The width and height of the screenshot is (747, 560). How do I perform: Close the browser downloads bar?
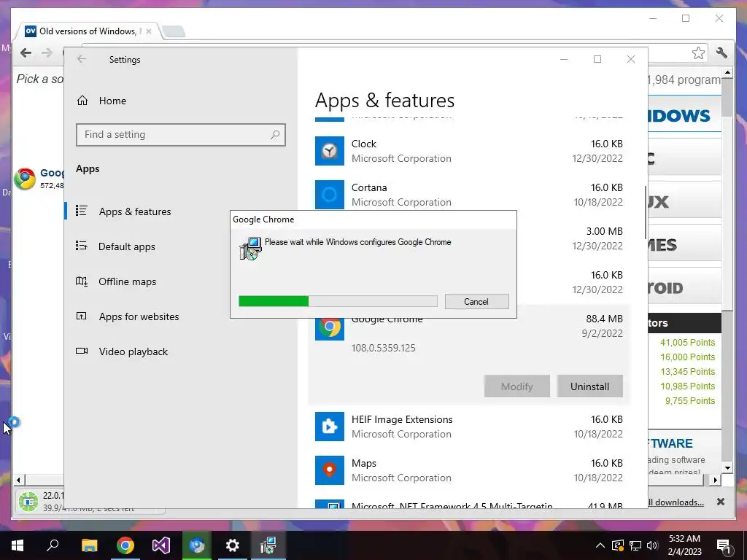[x=721, y=502]
